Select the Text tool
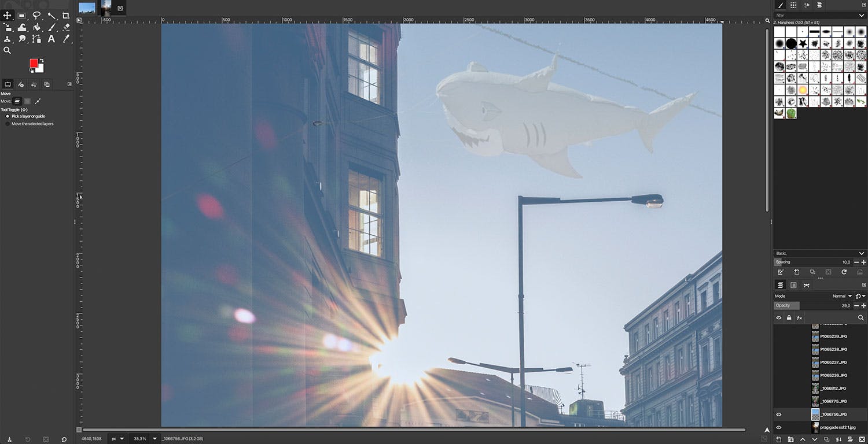The width and height of the screenshot is (868, 444). (52, 39)
